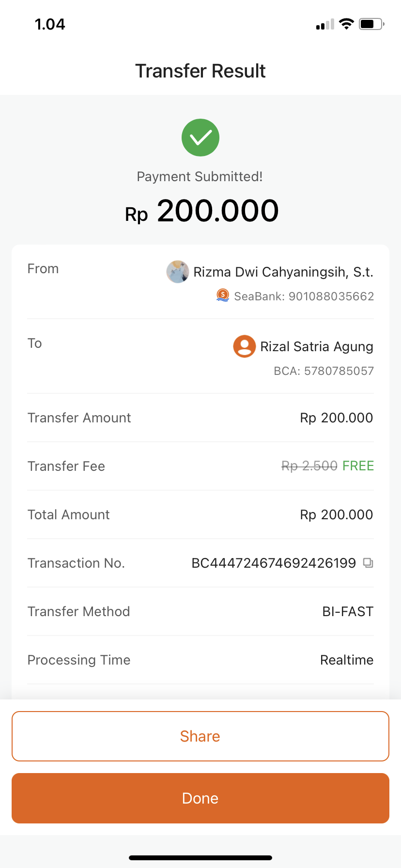Tap the struck-through Rp 2.500 fee

coord(309,466)
